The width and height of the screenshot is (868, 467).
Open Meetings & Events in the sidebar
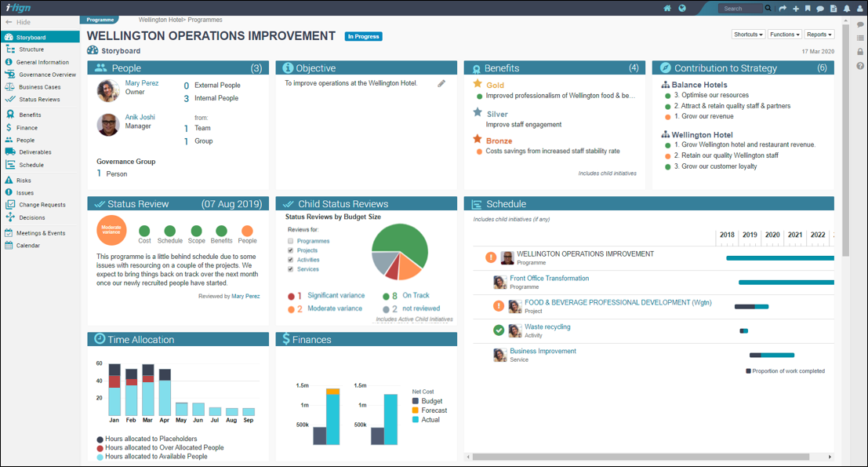[x=40, y=233]
